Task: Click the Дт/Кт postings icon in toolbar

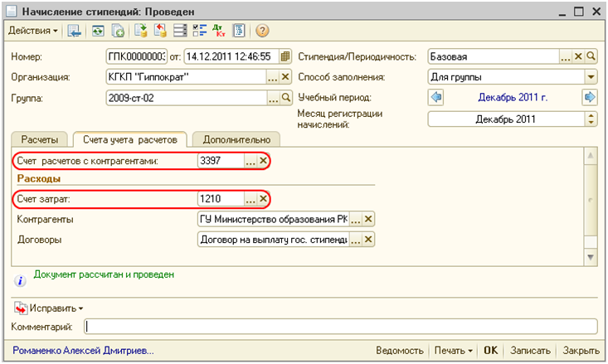Action: click(x=218, y=31)
